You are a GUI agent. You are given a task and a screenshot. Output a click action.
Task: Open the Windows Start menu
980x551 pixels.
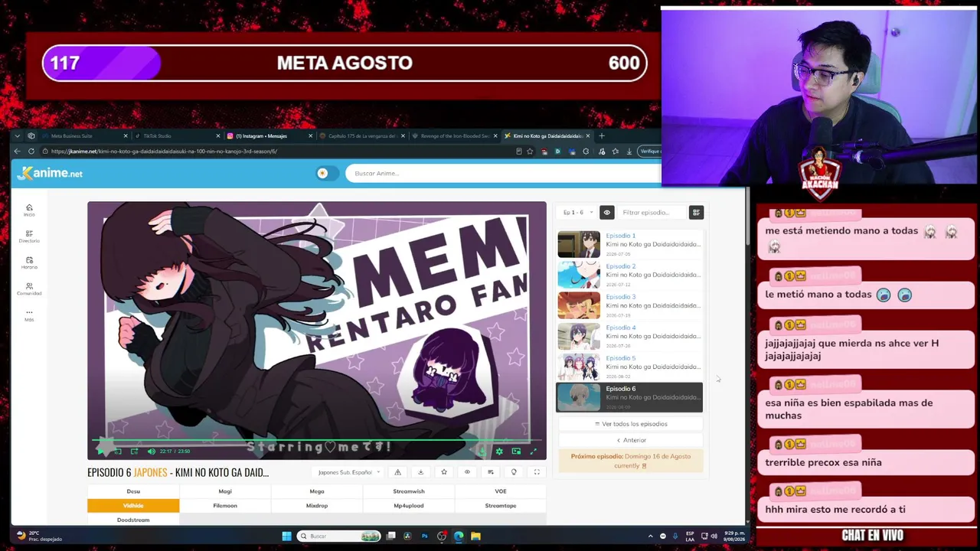pos(286,536)
